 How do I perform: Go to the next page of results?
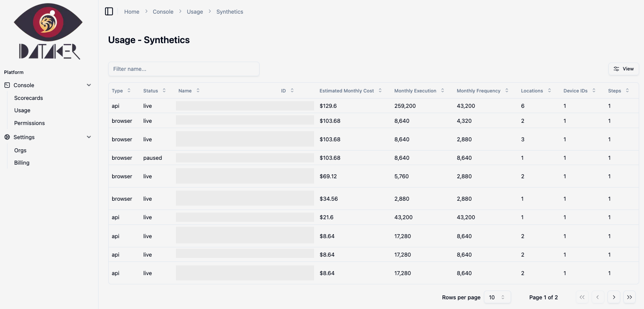pos(614,297)
